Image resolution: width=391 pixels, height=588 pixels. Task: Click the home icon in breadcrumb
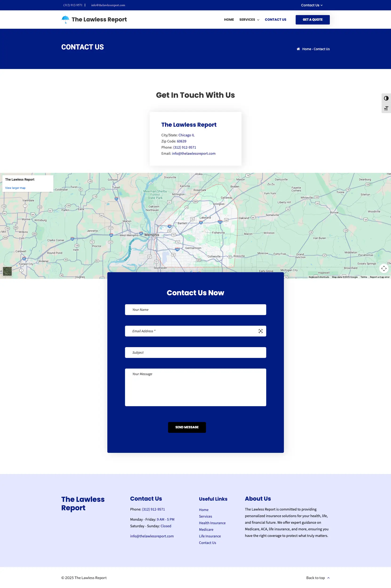[x=298, y=49]
